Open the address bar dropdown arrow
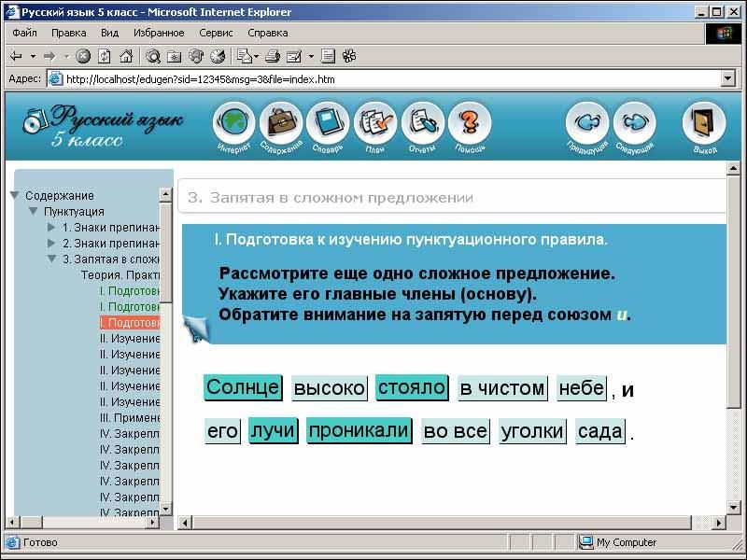 click(x=727, y=79)
